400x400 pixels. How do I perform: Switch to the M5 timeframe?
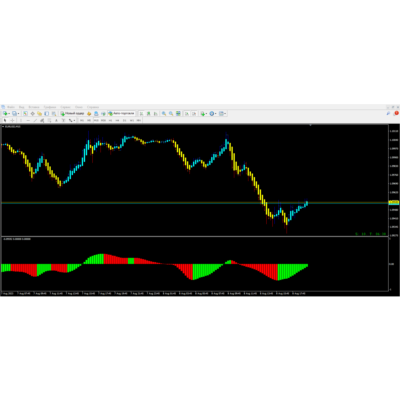tap(89, 120)
